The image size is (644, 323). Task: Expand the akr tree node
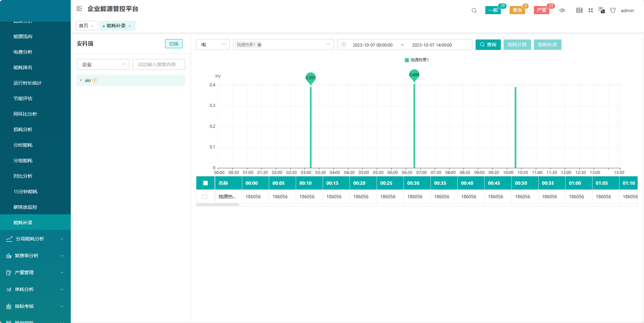point(81,80)
